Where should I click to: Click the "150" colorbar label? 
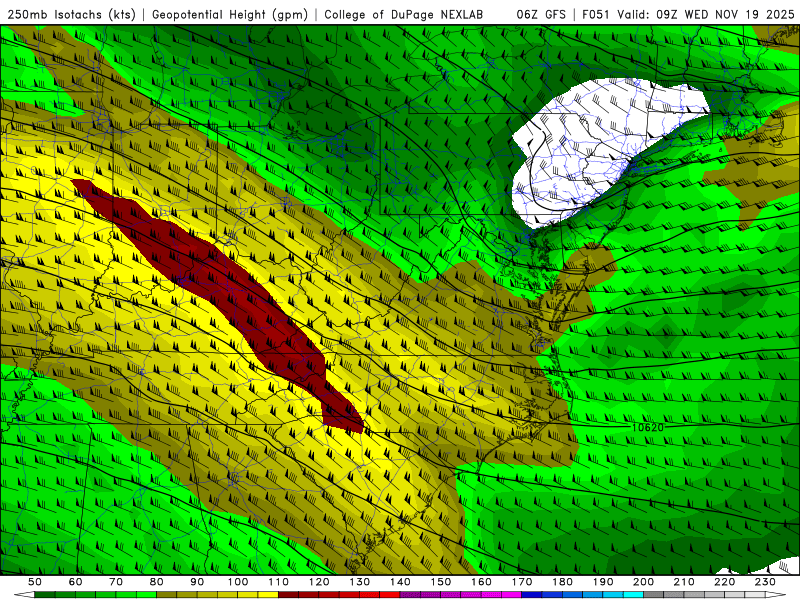(x=441, y=582)
